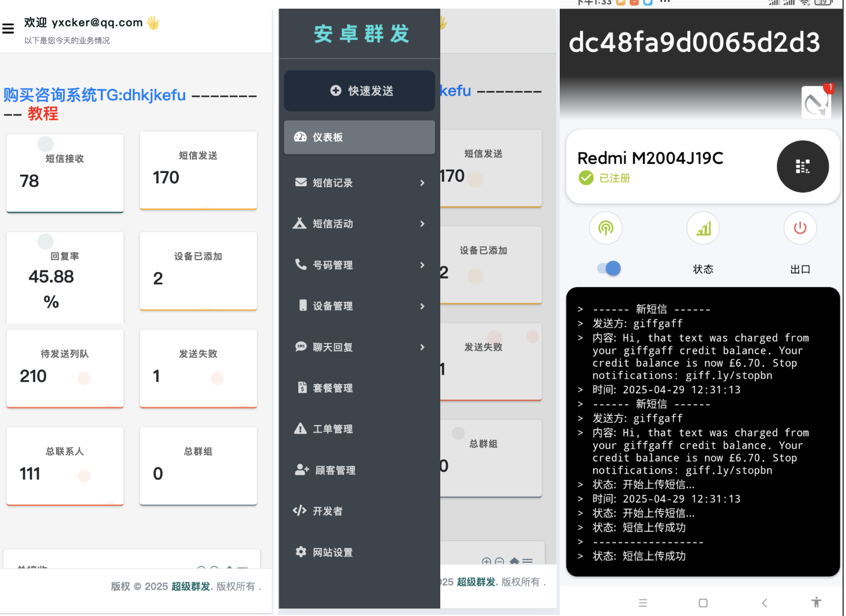Viewport: 846px width, 616px height.
Task: Expand the 短信记录 submenu chevron
Action: click(422, 183)
